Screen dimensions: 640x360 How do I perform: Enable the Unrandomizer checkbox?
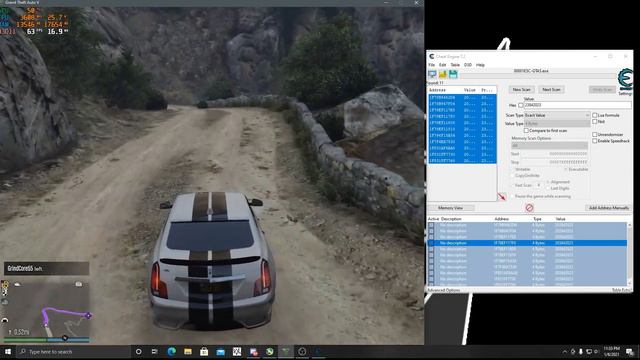(595, 134)
